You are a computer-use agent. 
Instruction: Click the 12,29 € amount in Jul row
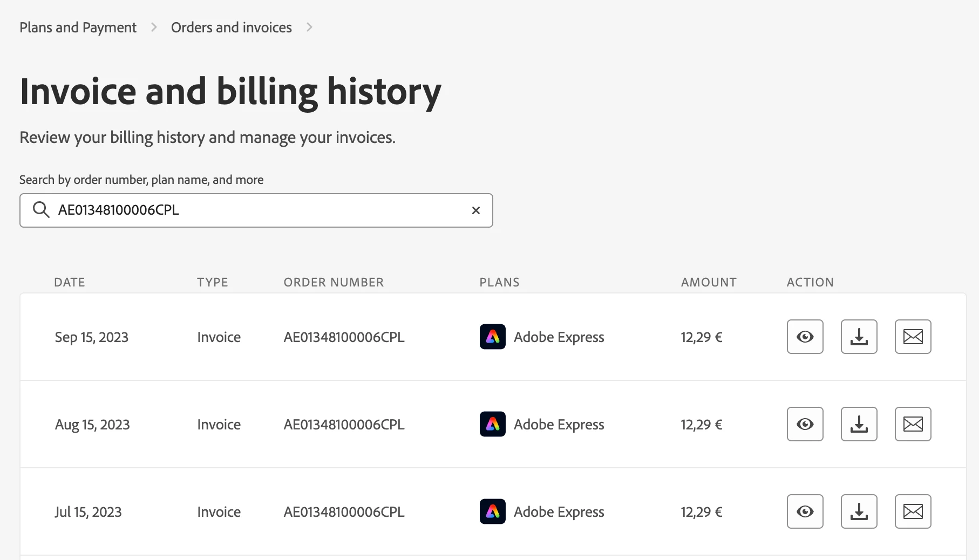pos(701,512)
